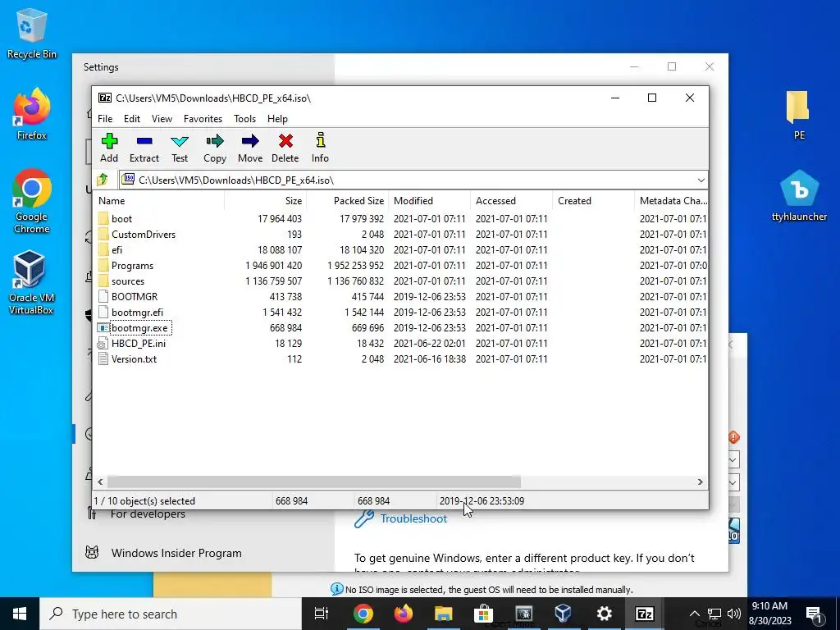
Task: Open the Help menu
Action: pos(277,119)
